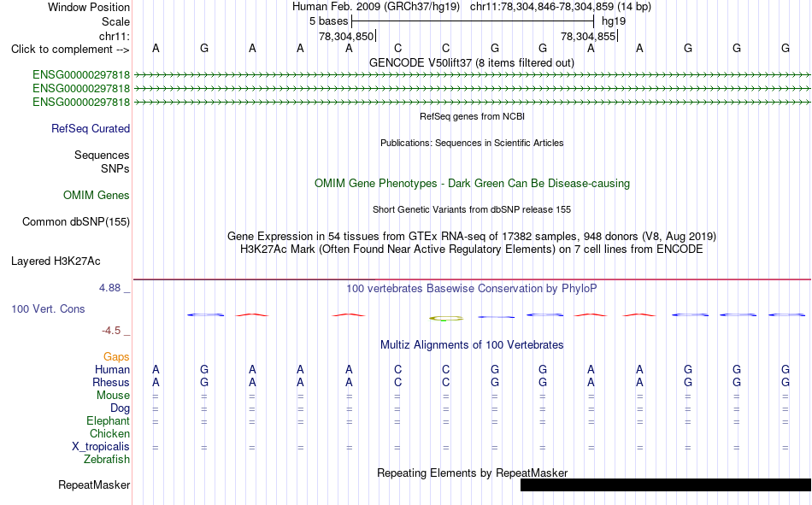
Task: Select the Zebrafish alignment row label
Action: click(107, 460)
